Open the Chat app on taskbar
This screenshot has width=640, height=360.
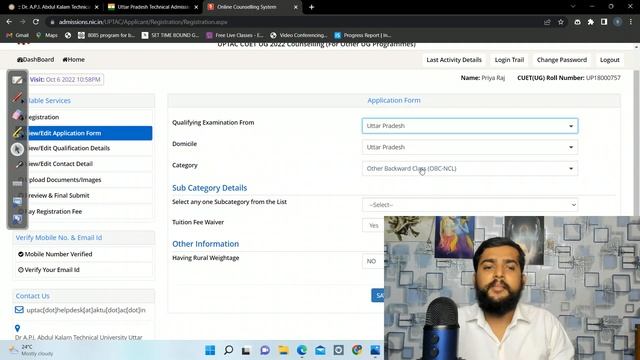point(265,350)
